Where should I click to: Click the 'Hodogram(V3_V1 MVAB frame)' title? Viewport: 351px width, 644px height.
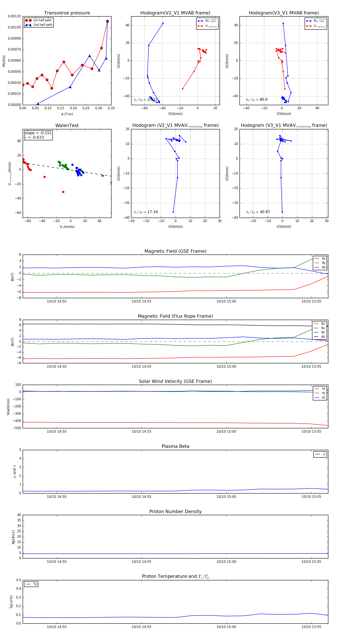(284, 13)
